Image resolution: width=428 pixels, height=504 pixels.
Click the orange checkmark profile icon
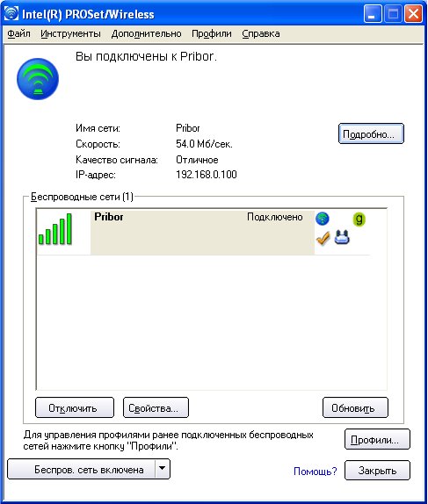tap(323, 238)
